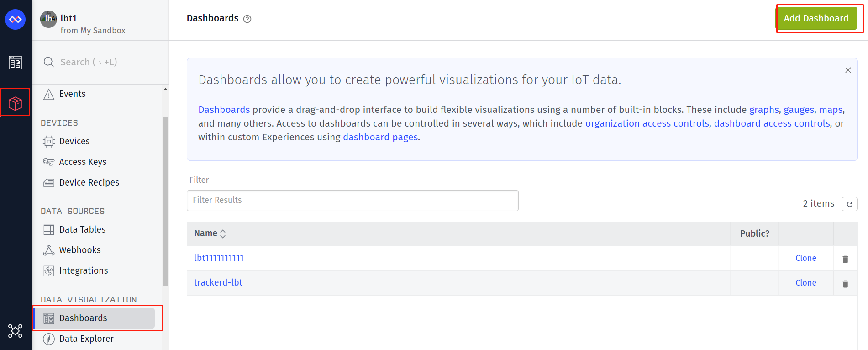Click the scrollbar up arrow in sidebar
Viewport: 868px width, 350px height.
[165, 89]
